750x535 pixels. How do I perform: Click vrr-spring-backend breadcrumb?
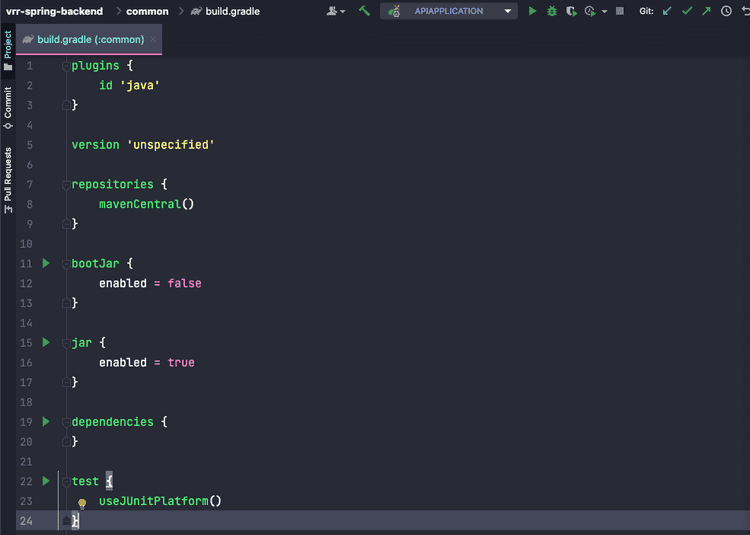(55, 11)
